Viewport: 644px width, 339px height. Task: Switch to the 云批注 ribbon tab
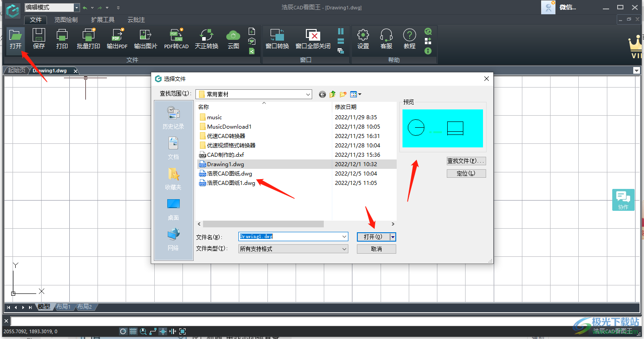click(136, 20)
